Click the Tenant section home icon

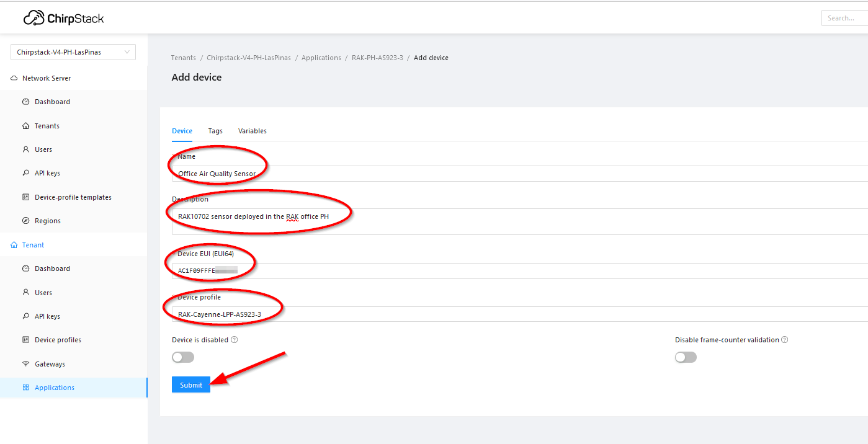[x=14, y=245]
